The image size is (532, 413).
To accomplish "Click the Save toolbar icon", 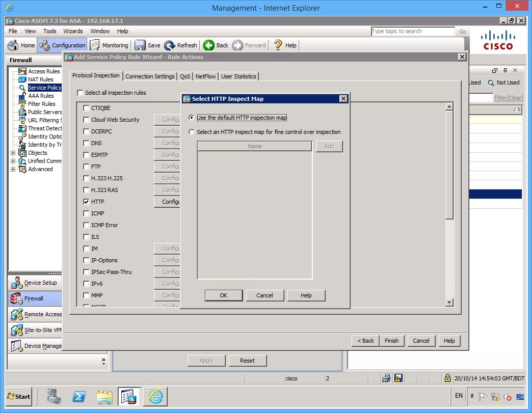I will 140,45.
